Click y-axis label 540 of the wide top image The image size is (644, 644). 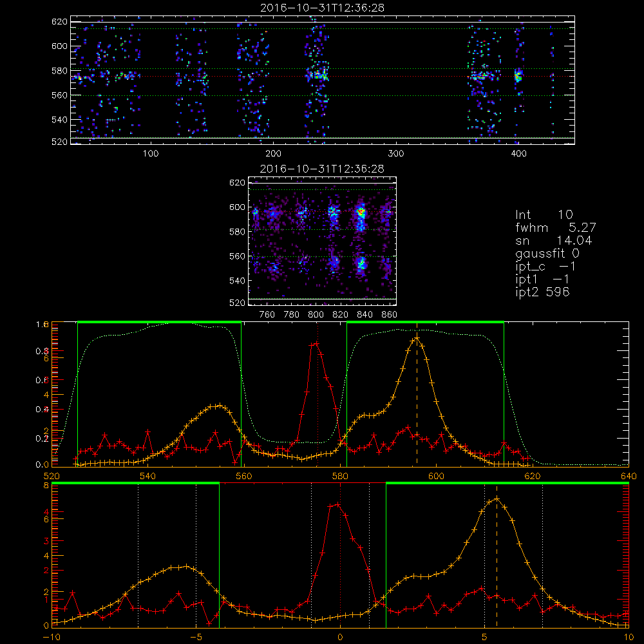coord(59,120)
